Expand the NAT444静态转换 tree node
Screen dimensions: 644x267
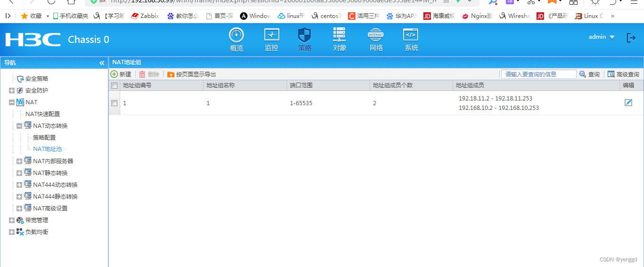pos(19,197)
